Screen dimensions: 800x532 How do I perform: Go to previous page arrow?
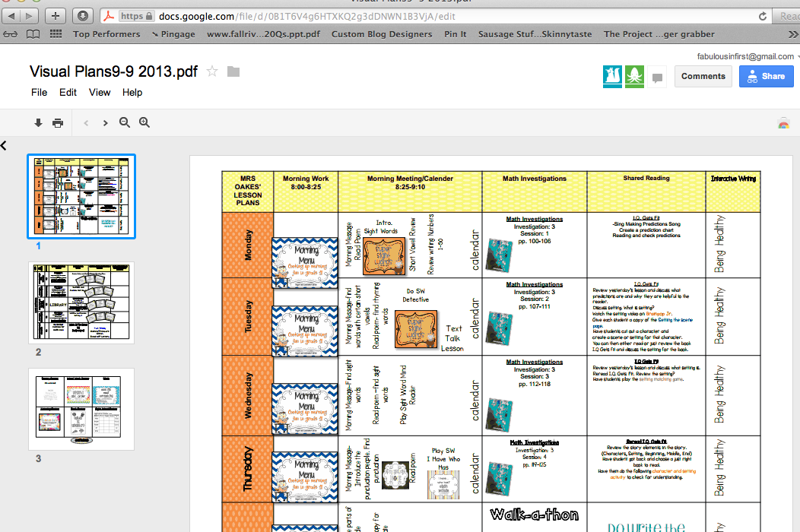(86, 123)
